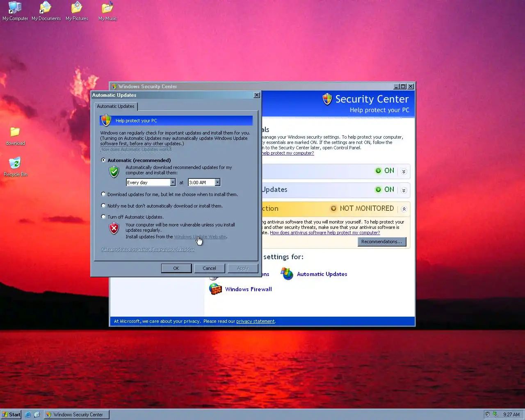Expand the first ON security section chevron
525x420 pixels.
point(404,171)
